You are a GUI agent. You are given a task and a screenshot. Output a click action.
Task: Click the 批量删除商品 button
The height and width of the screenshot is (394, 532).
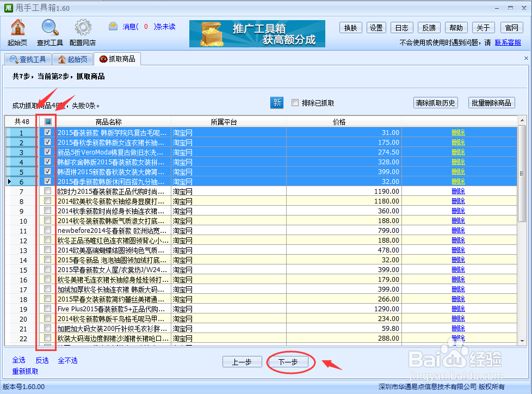coord(491,102)
